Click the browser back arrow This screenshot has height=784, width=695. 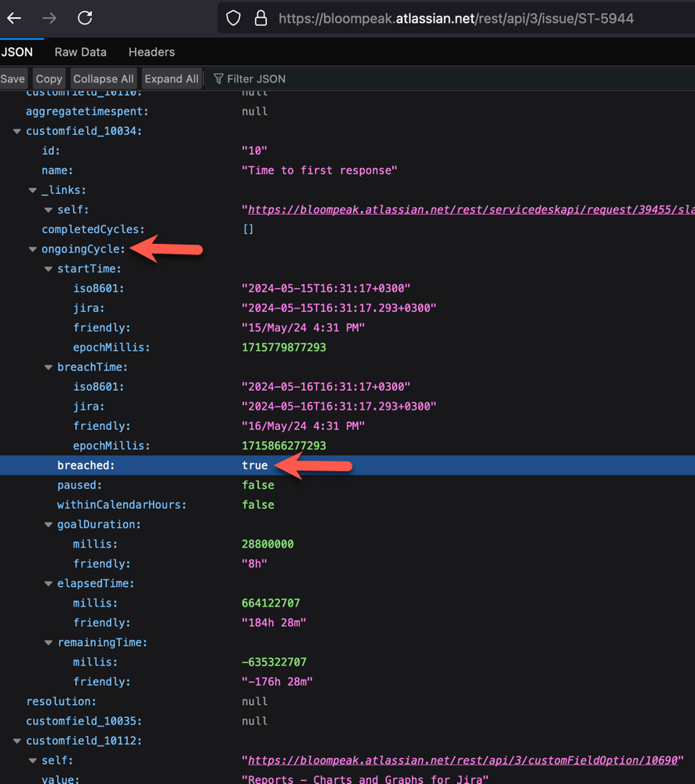point(13,18)
